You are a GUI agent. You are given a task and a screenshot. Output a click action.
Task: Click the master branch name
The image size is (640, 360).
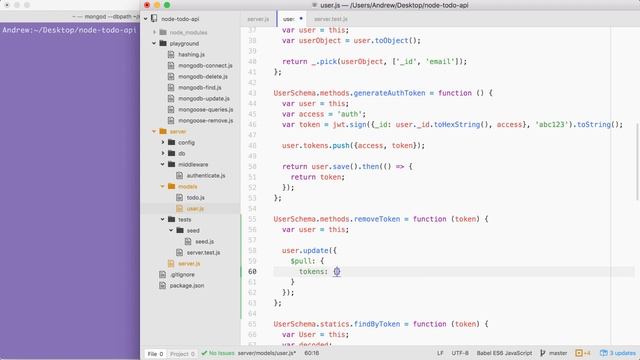558,353
